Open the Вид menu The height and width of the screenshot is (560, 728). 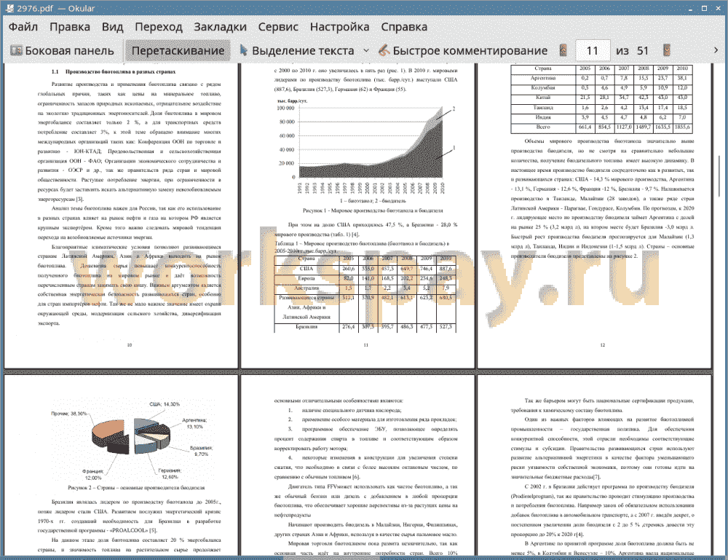(112, 27)
